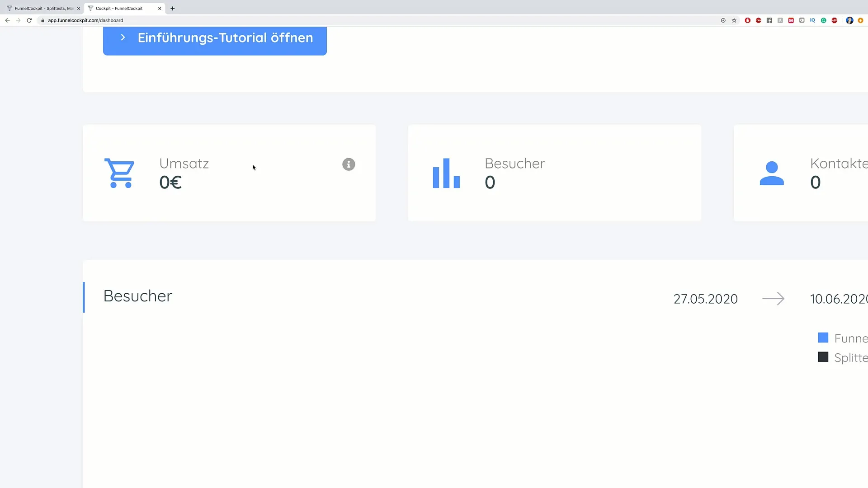The width and height of the screenshot is (868, 488).
Task: Click the Besucher chart section heading
Action: [x=138, y=296]
